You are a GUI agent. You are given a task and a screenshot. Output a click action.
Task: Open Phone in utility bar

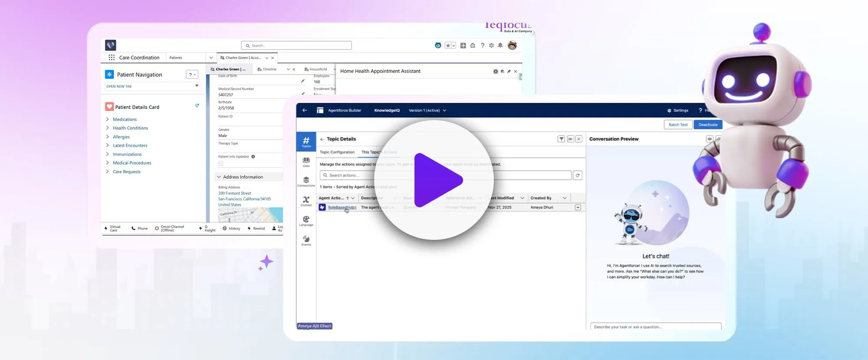tap(139, 229)
